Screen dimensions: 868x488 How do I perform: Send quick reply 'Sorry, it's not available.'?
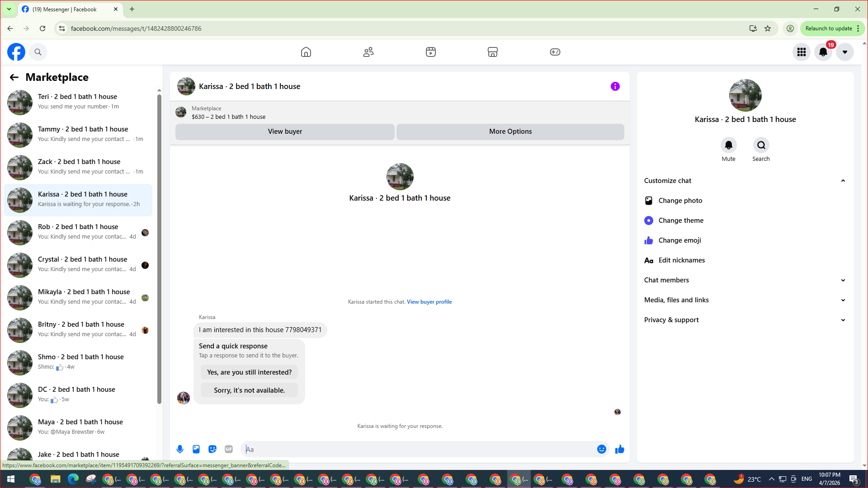(x=250, y=390)
